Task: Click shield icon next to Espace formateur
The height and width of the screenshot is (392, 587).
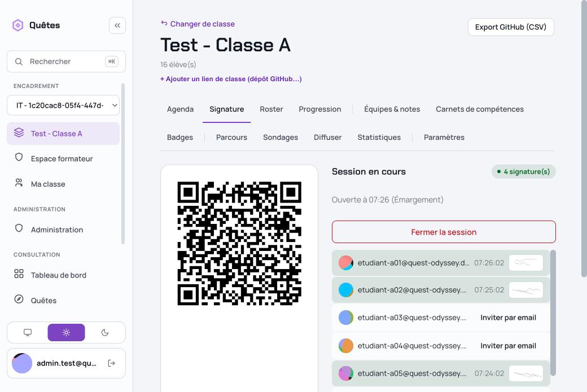Action: [x=19, y=157]
